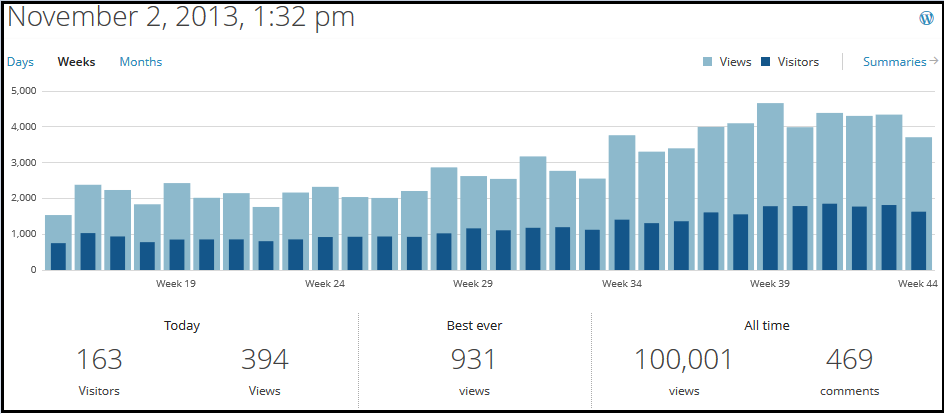The image size is (944, 414).
Task: Click the Week 44 visitors bar
Action: coord(918,241)
